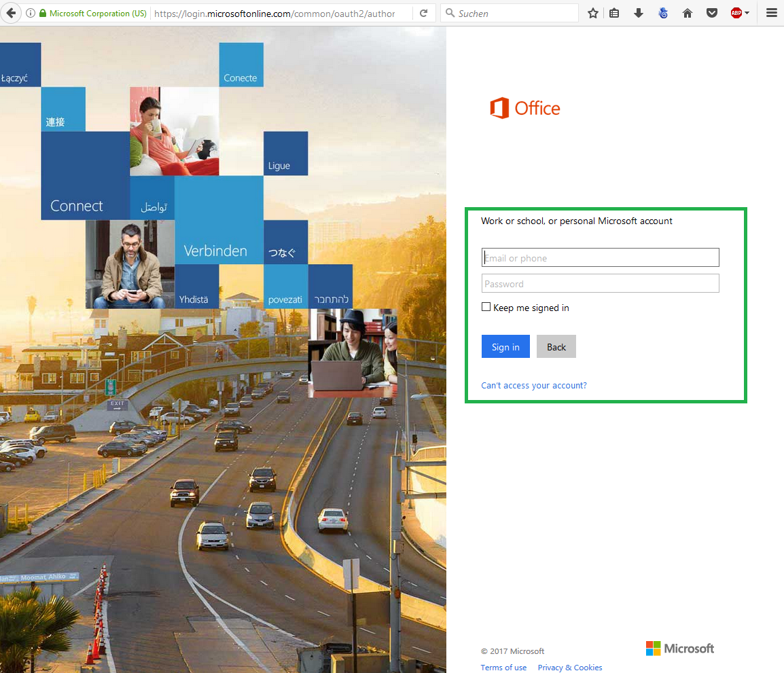
Task: Open the Adblock Plus dropdown arrow
Action: click(747, 13)
